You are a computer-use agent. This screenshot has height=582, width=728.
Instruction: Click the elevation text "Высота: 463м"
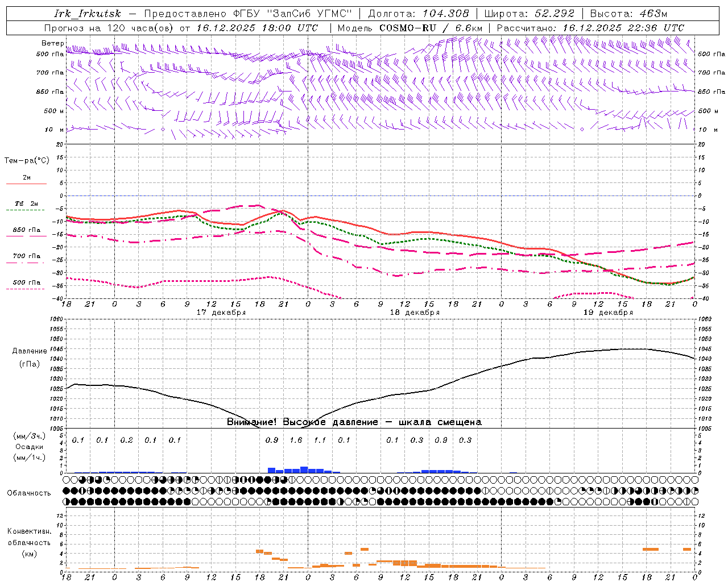click(628, 14)
